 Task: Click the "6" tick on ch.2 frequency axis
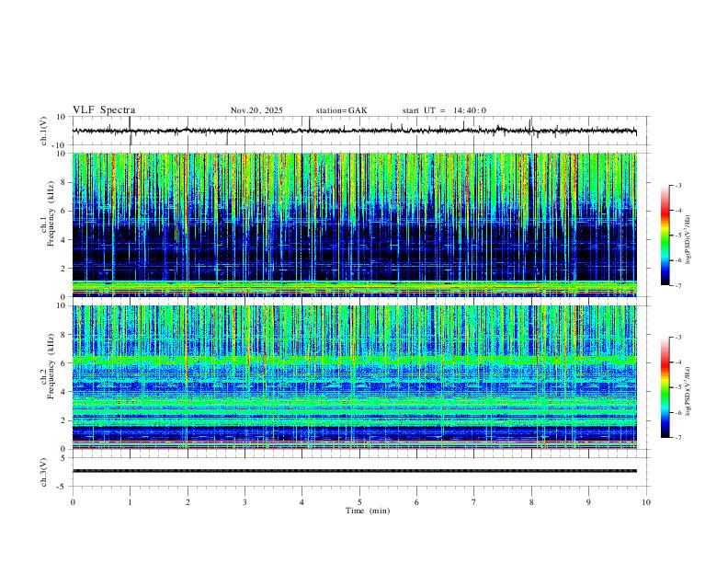pyautogui.click(x=63, y=363)
